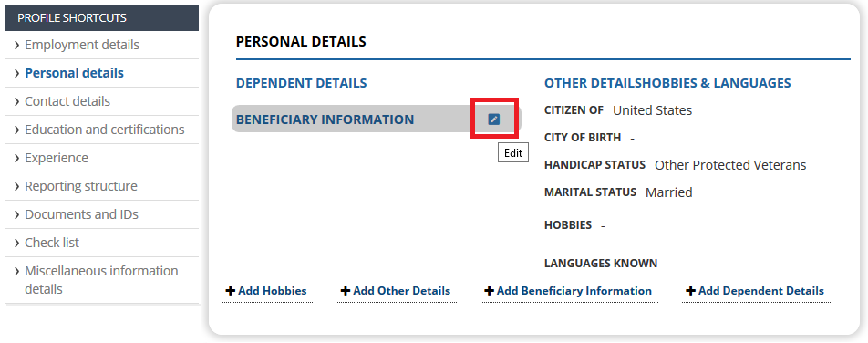Select Documents and IDs in sidebar

[x=81, y=214]
